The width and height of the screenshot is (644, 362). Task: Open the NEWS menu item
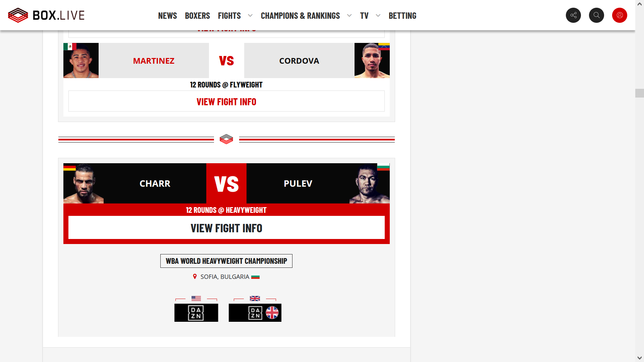(x=168, y=15)
